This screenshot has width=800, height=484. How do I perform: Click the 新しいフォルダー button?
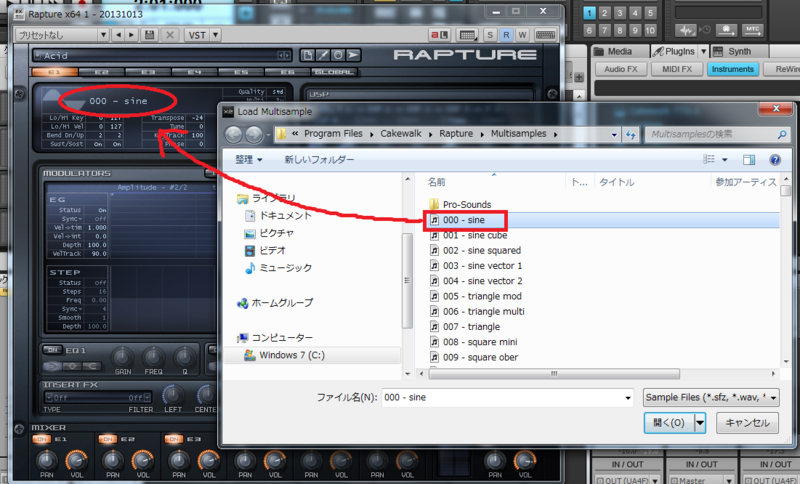coord(319,160)
